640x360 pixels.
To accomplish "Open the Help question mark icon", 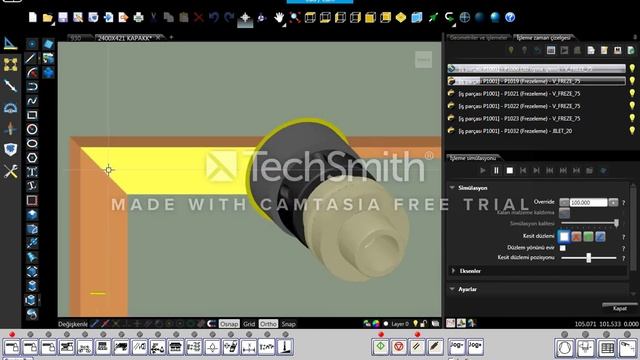I will (x=510, y=17).
